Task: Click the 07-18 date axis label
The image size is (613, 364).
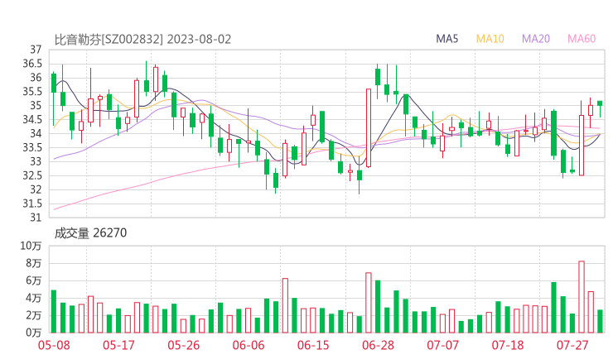Action: (x=508, y=345)
